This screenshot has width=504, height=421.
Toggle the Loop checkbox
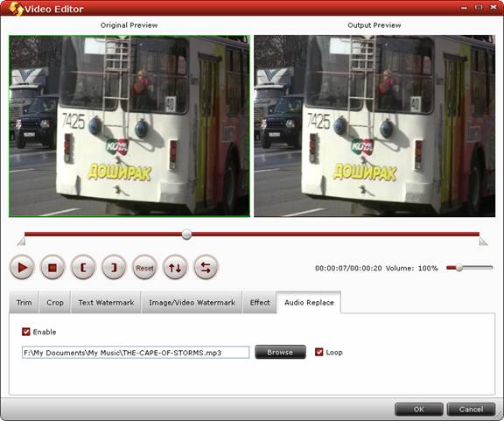(x=318, y=352)
